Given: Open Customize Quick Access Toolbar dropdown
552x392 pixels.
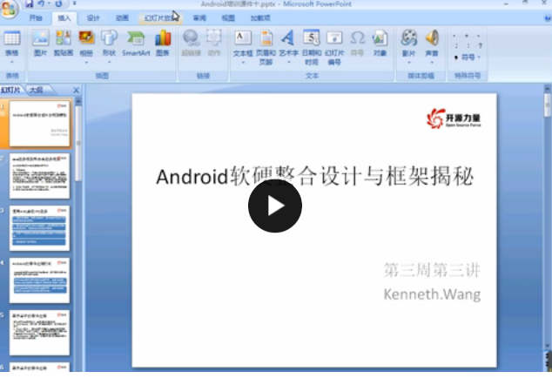Looking at the screenshot, I should click(x=75, y=3).
